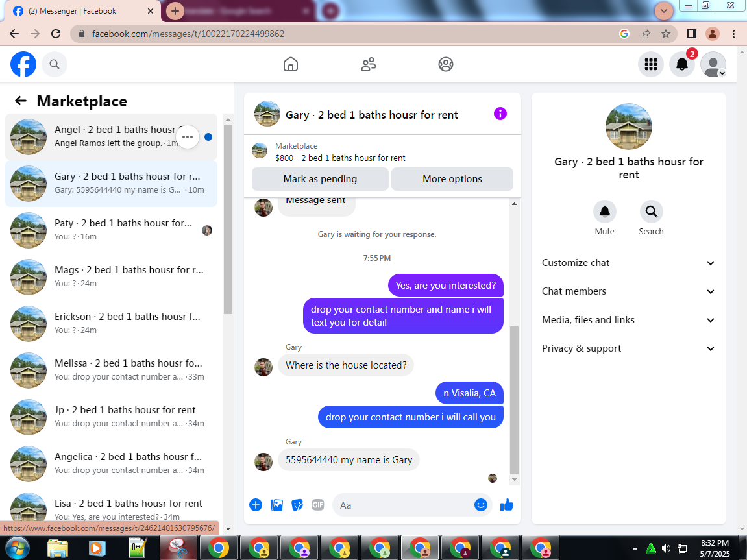Screen dimensions: 747x560
Task: Open the Friends icon in the top navigation
Action: coord(368,64)
